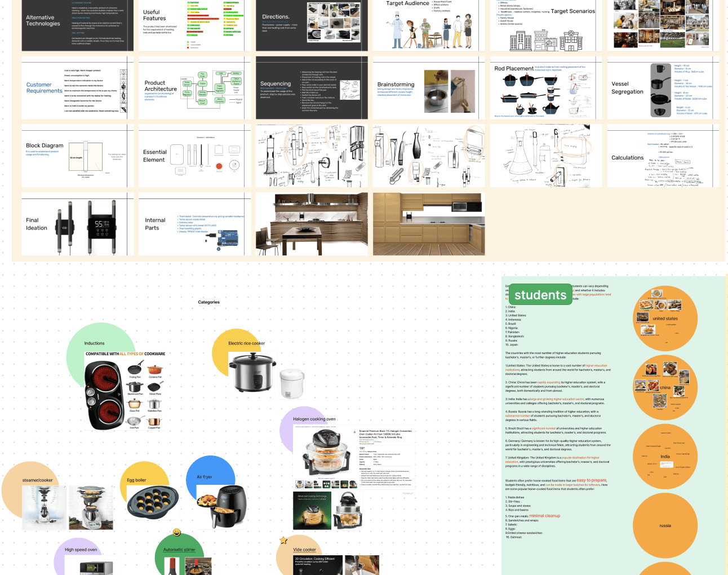Screen dimensions: 728x575
Task: Select the empty kitchen image with wood floor
Action: pos(429,224)
